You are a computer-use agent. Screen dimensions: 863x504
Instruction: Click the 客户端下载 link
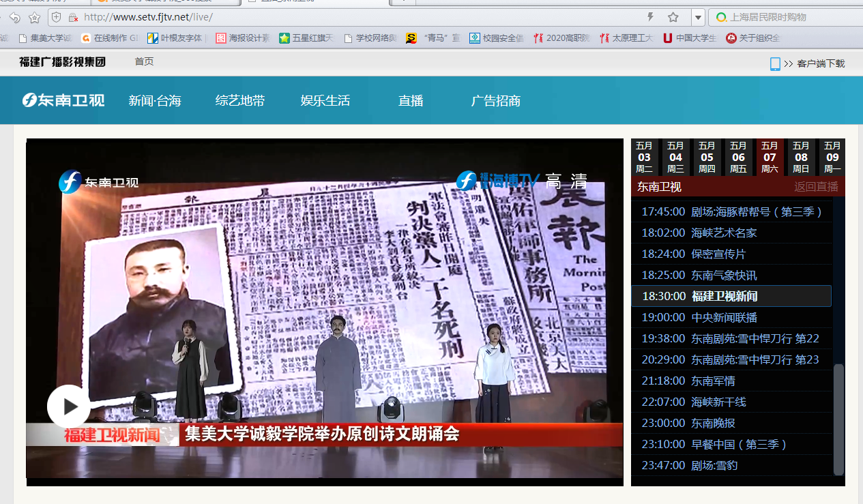pyautogui.click(x=821, y=63)
